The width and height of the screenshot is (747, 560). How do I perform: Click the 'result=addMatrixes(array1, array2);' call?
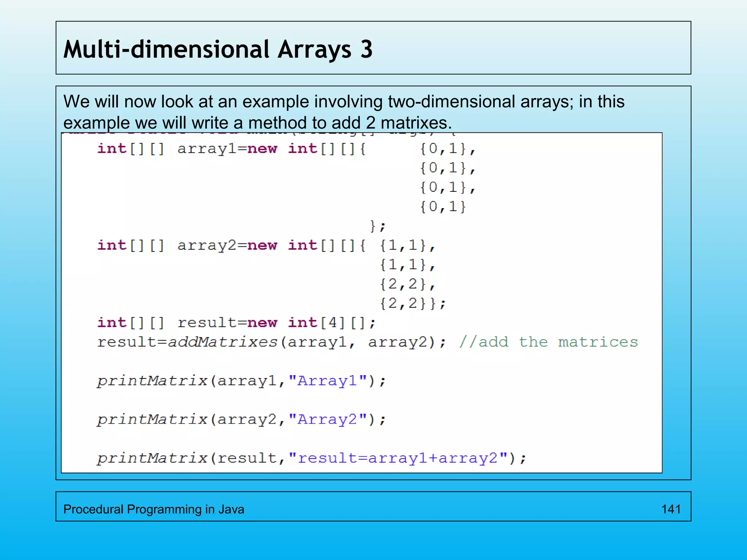[x=272, y=342]
